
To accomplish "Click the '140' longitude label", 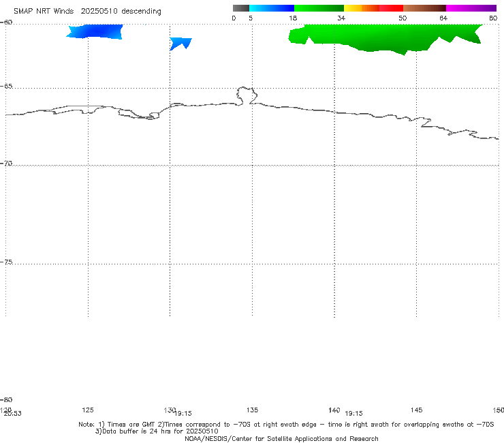I will point(334,410).
